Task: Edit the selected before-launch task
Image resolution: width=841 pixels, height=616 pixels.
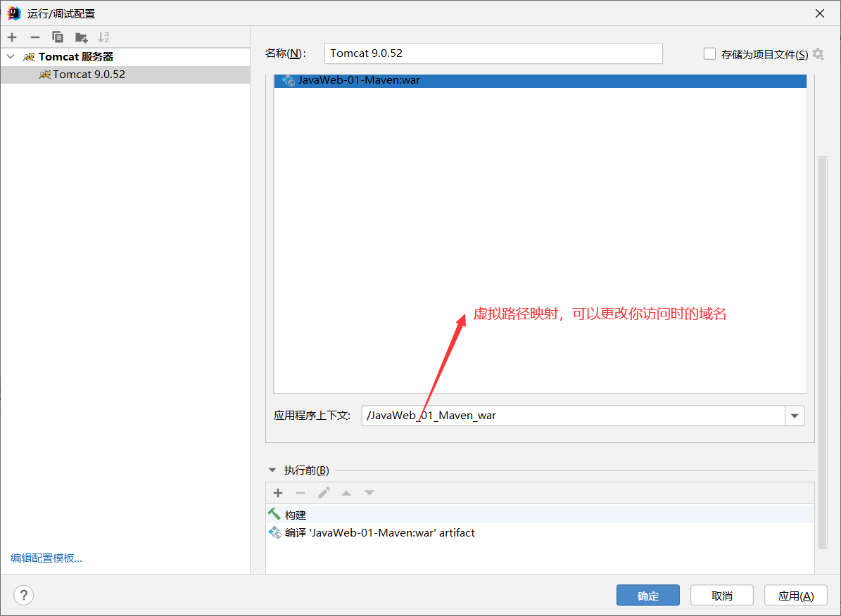Action: (324, 493)
